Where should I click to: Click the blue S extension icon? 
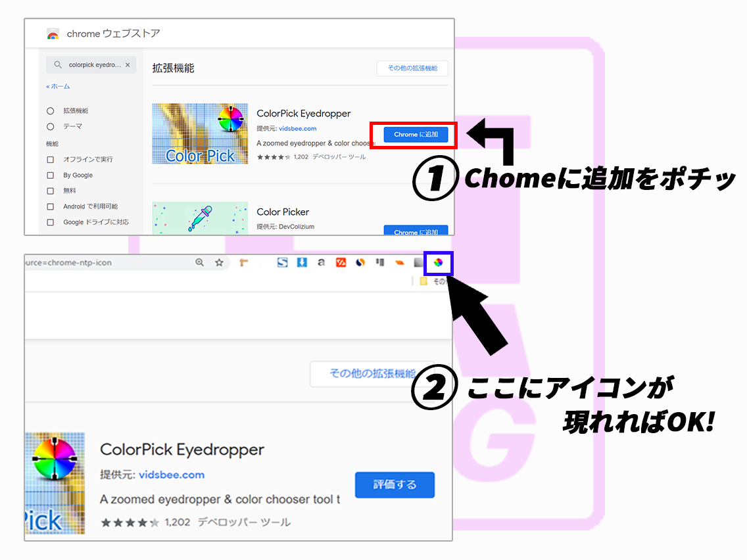283,262
